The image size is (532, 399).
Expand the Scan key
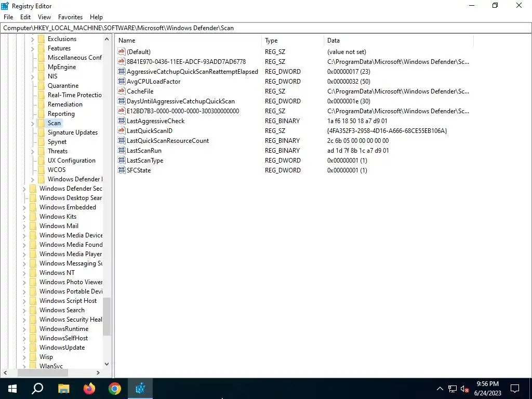coord(33,124)
